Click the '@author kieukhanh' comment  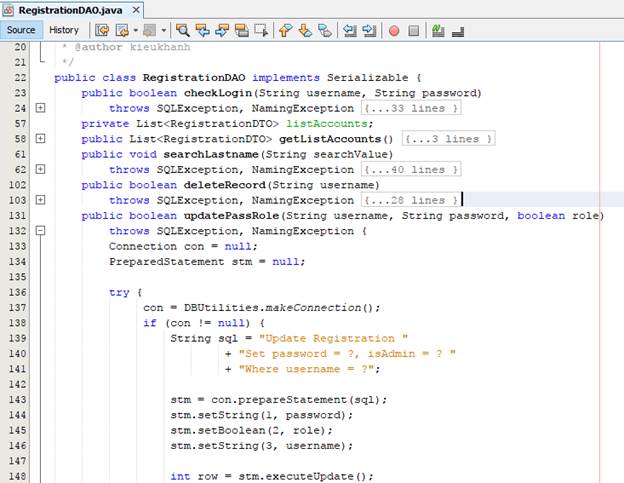click(x=133, y=47)
